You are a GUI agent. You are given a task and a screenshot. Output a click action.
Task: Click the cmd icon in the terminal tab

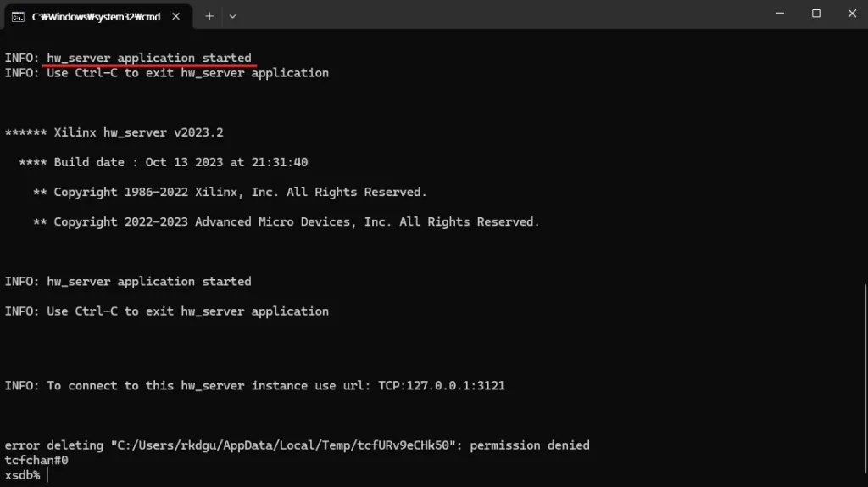(17, 15)
